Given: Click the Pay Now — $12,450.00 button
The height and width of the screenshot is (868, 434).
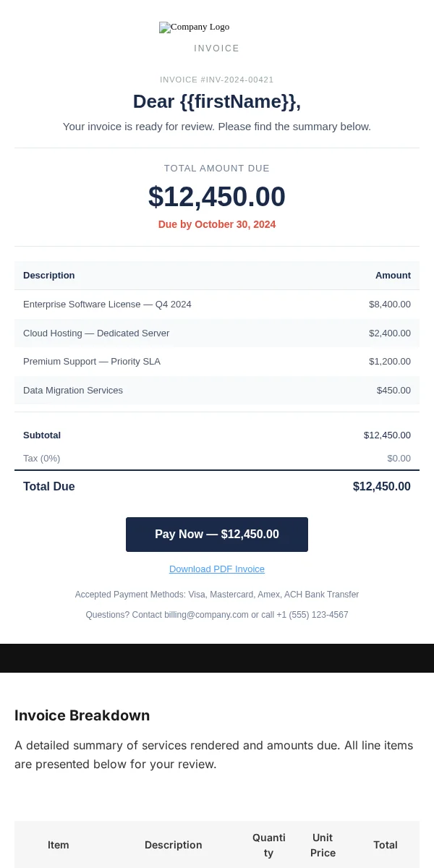Looking at the screenshot, I should point(217,535).
